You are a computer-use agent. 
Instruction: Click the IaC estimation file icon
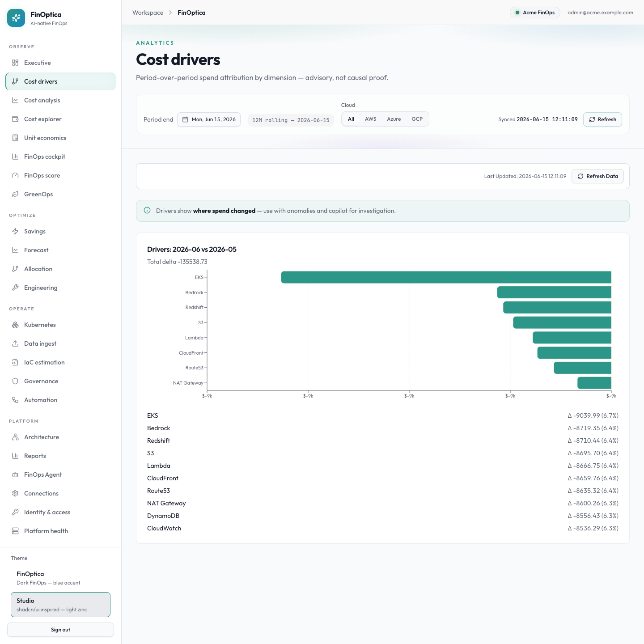coord(15,362)
